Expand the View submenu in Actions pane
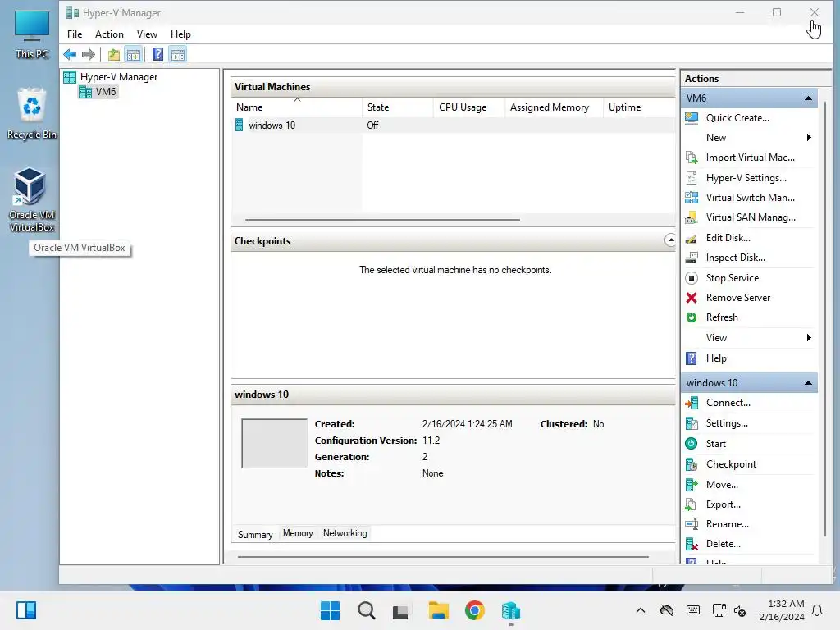Screen dimensions: 840x630 [x=749, y=338]
